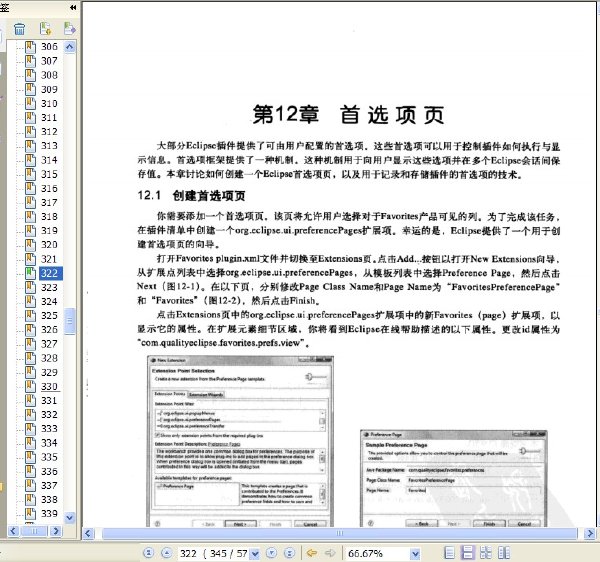Screen dimensions: 600x562
Task: Select bookmark 330
Action: point(49,386)
